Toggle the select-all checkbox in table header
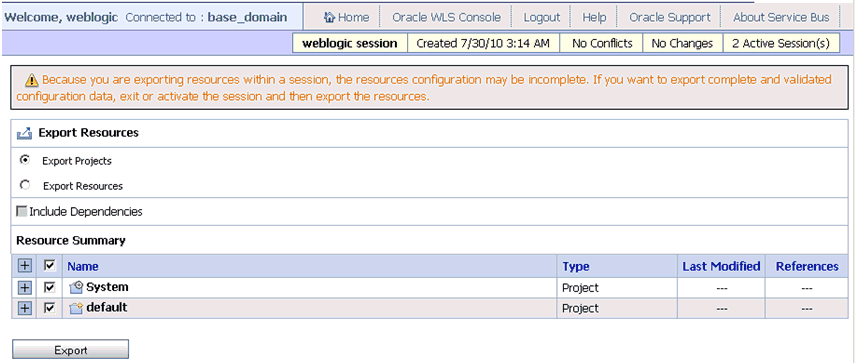Image resolution: width=855 pixels, height=363 pixels. [50, 265]
